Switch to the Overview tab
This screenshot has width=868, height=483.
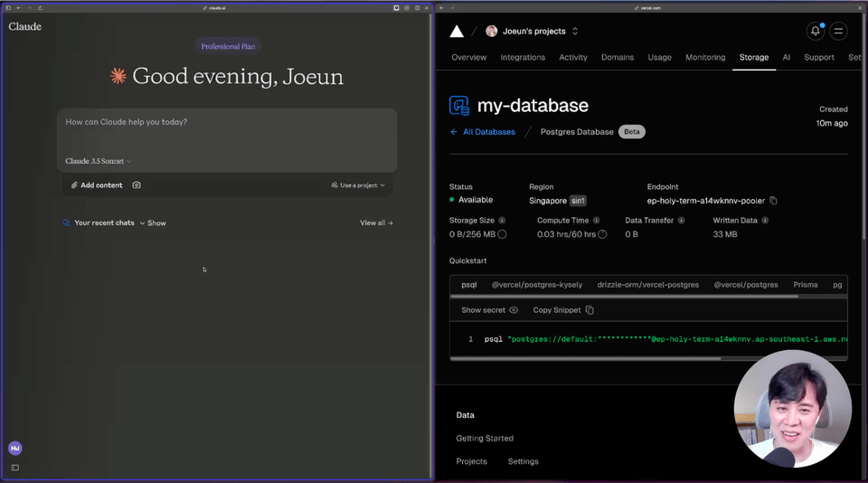(469, 57)
